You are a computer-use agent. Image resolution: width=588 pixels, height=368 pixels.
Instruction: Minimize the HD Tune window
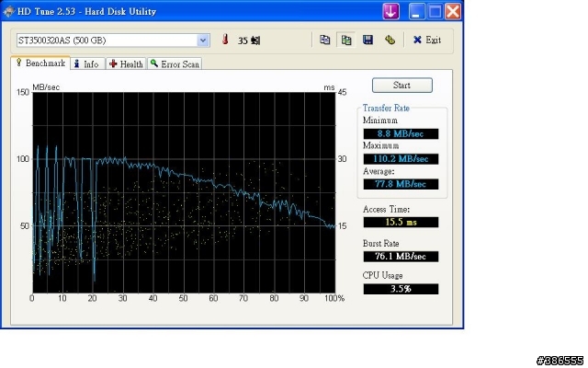(x=416, y=11)
